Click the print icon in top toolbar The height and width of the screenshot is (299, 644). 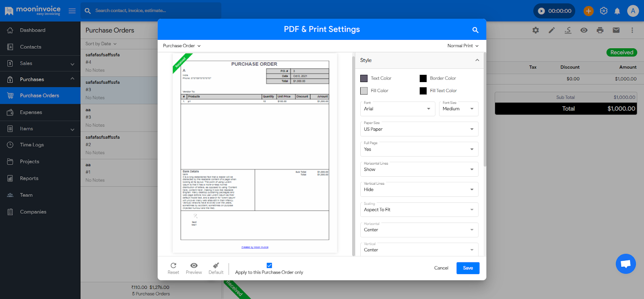point(600,30)
